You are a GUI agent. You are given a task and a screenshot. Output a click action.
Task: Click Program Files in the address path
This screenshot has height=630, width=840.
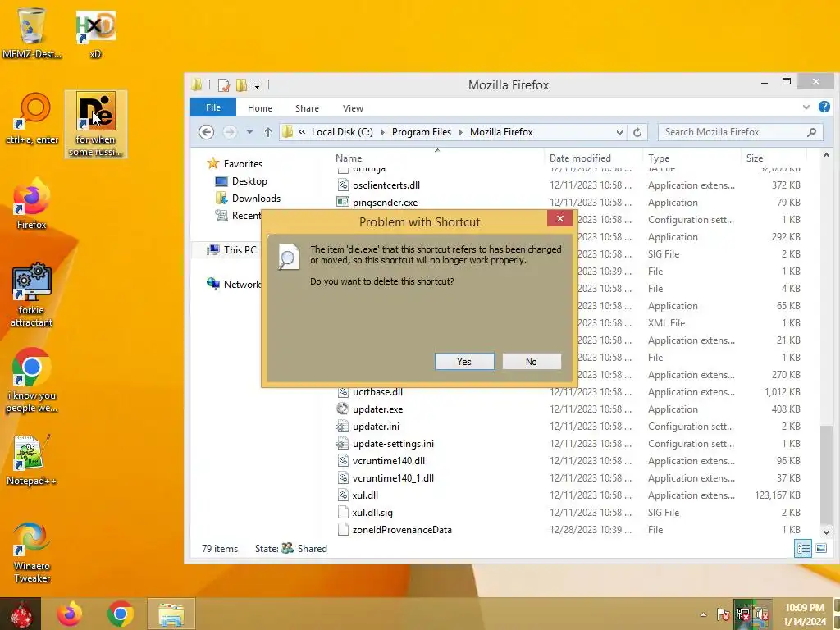422,132
